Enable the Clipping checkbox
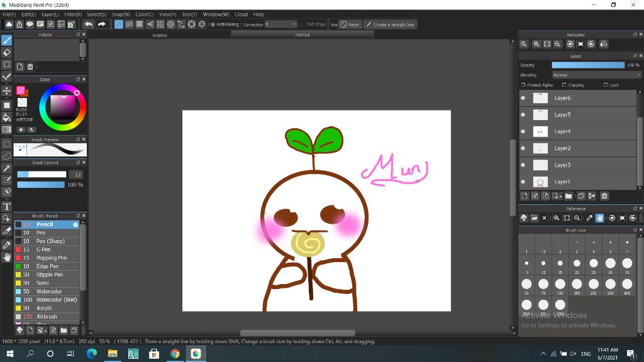This screenshot has width=644, height=362. 564,85
